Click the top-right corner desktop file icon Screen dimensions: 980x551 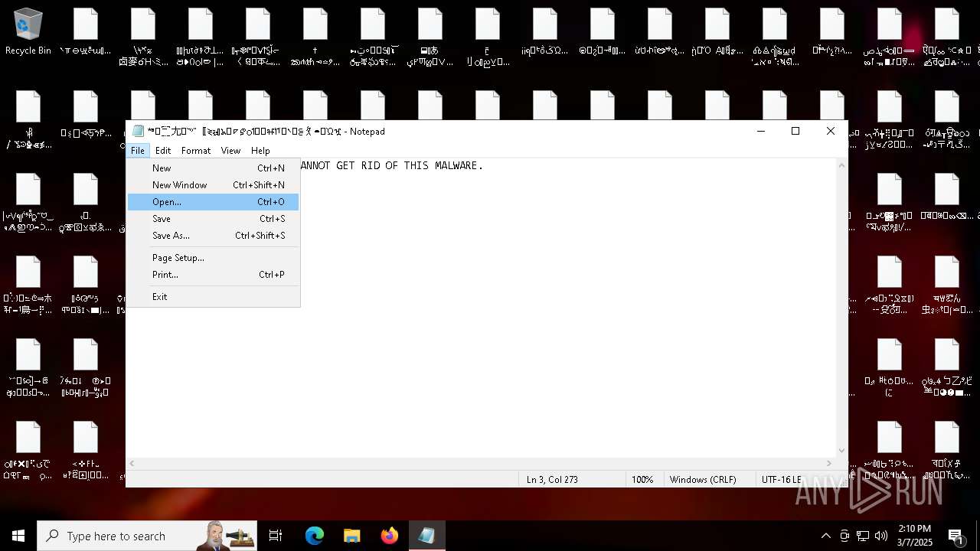947,37
